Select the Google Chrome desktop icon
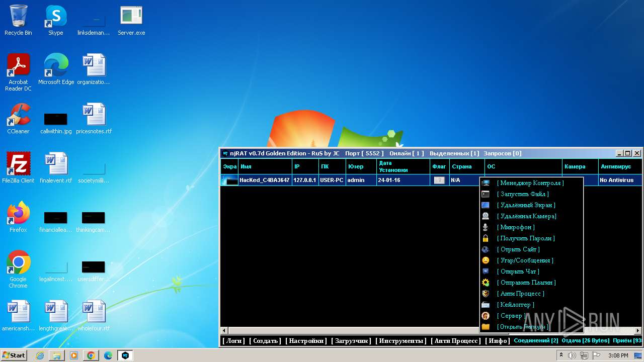 tap(18, 270)
